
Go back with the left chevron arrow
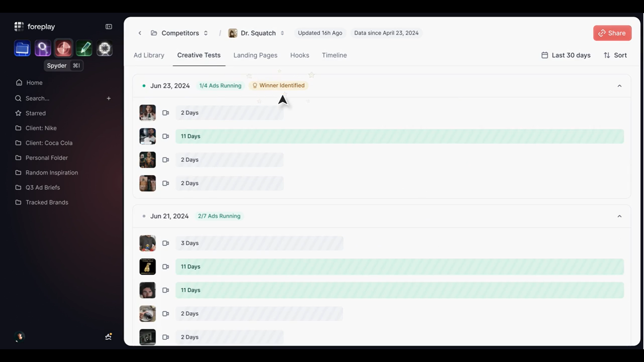[x=140, y=33]
